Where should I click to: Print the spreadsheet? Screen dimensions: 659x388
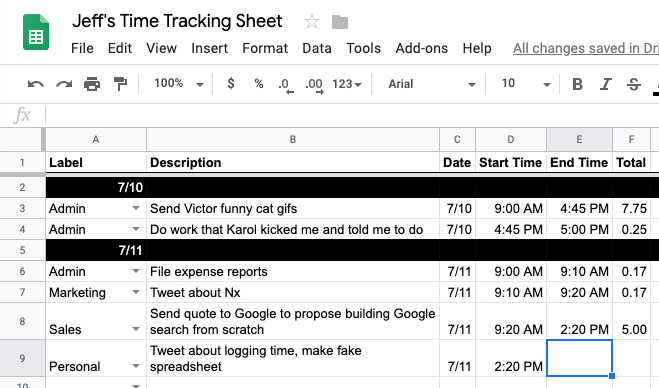point(92,84)
